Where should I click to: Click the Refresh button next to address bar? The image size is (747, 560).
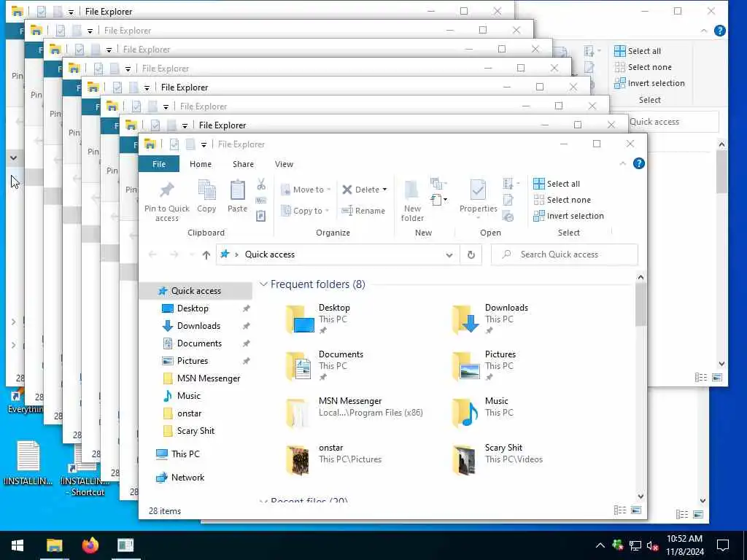pos(471,254)
